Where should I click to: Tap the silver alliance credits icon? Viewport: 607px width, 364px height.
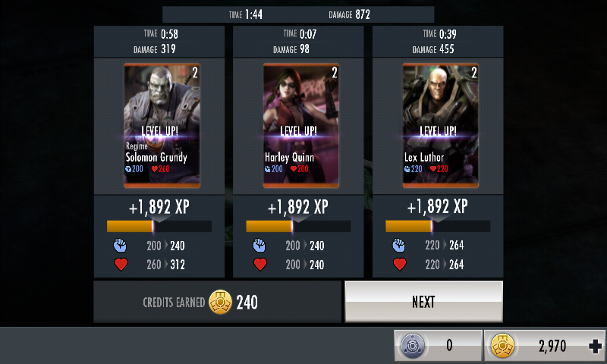point(413,346)
